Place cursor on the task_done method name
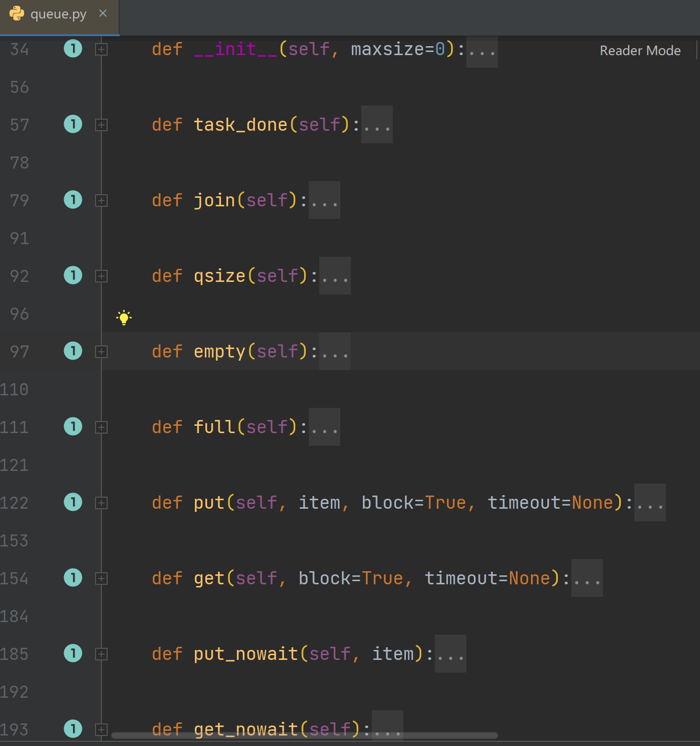 tap(241, 125)
